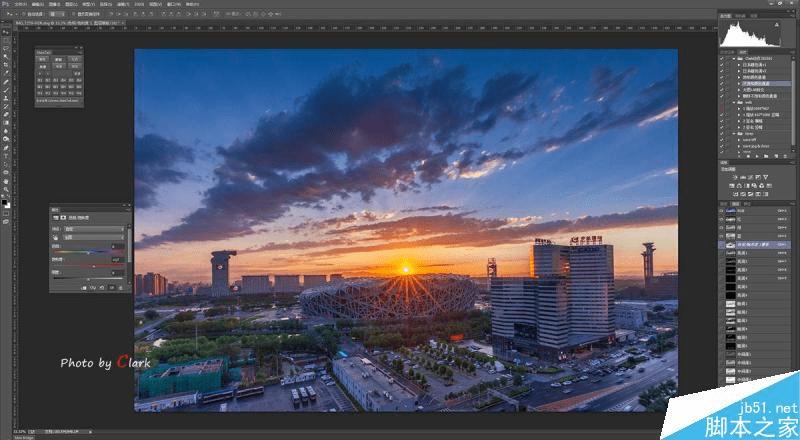Open the Image (图像) menu
Image resolution: width=800 pixels, height=440 pixels.
(x=54, y=4)
